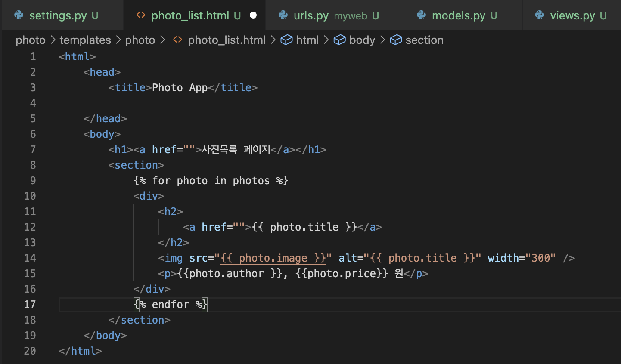Screen dimensions: 621x364
Task: Click the opening <section> tag on line 8
Action: [136, 165]
